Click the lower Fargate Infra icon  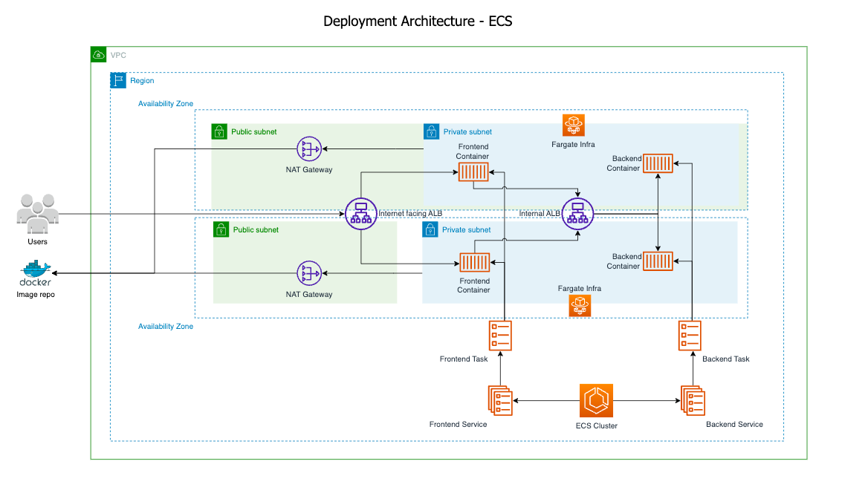click(580, 305)
